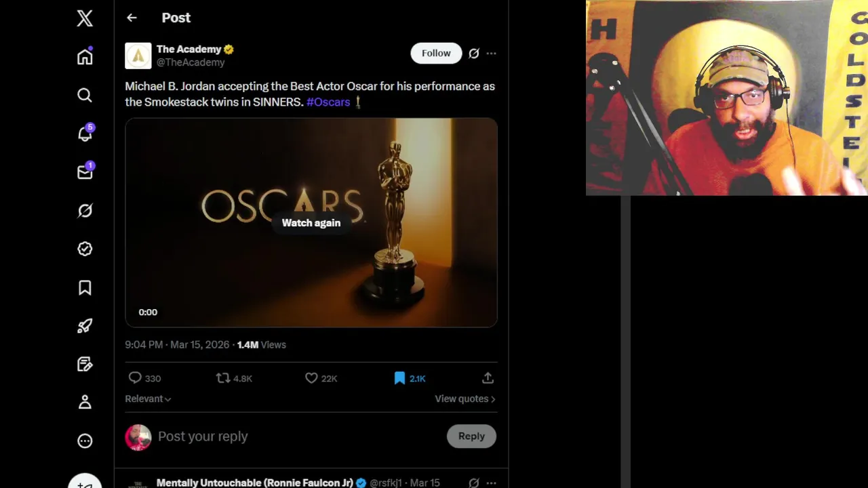
Task: Open the Messages envelope icon
Action: coord(85,172)
